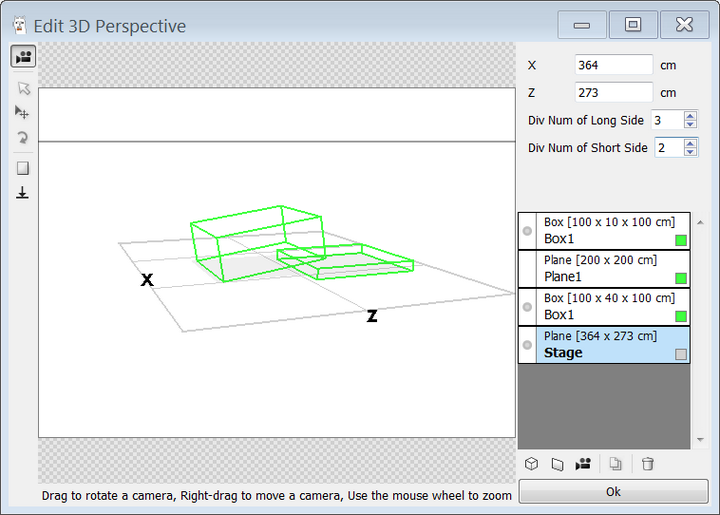Click the drop-to-ground icon
Image resolution: width=720 pixels, height=515 pixels.
pyautogui.click(x=23, y=192)
